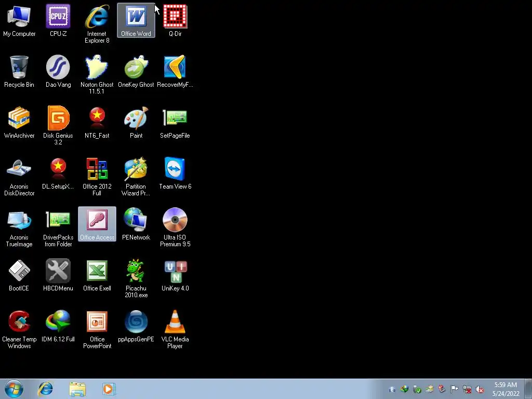
Task: Select the Team View 6 icon
Action: (175, 173)
